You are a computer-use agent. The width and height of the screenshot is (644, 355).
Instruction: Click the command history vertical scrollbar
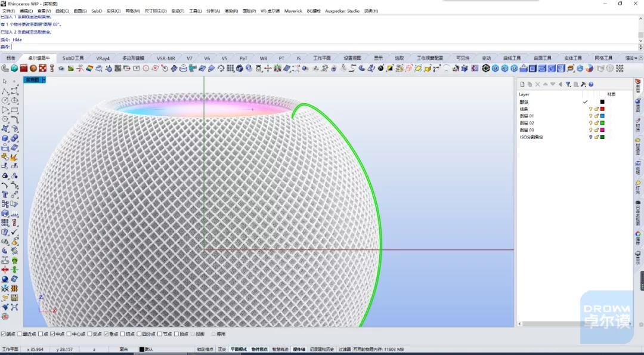click(x=640, y=29)
